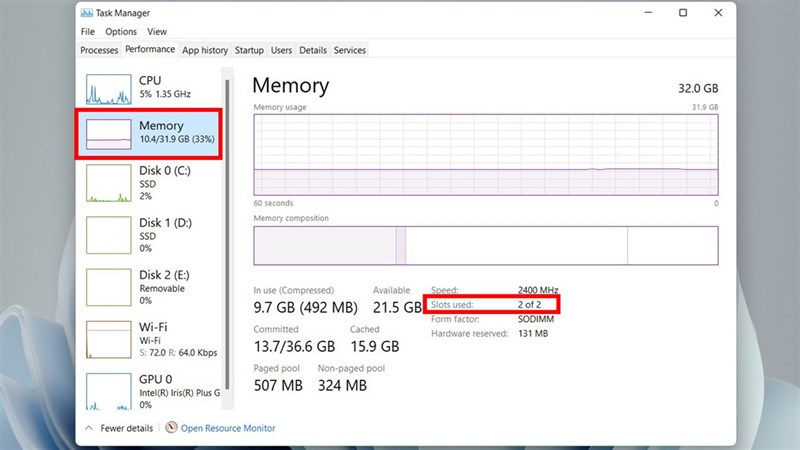Select the CPU performance graph thumbnail
Viewport: 800px width, 450px height.
point(108,88)
